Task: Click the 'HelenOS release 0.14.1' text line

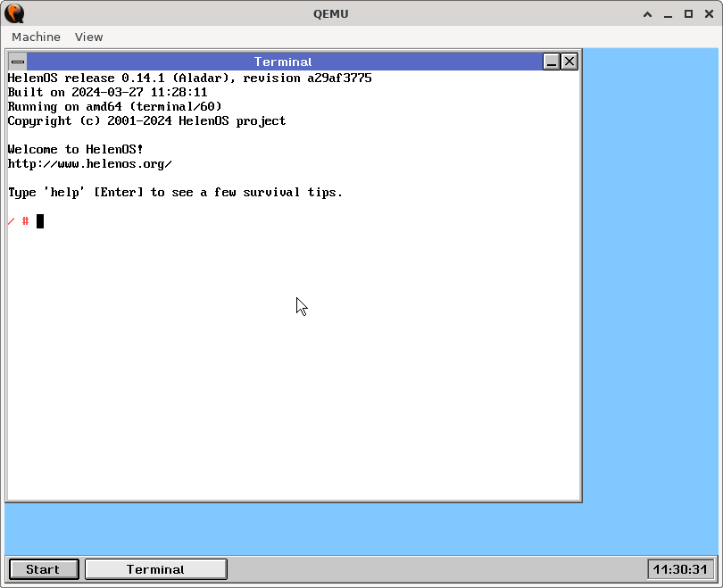Action: (189, 79)
